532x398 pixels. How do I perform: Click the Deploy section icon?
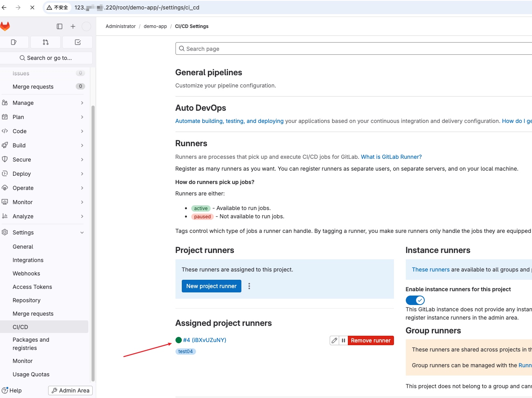[5, 174]
